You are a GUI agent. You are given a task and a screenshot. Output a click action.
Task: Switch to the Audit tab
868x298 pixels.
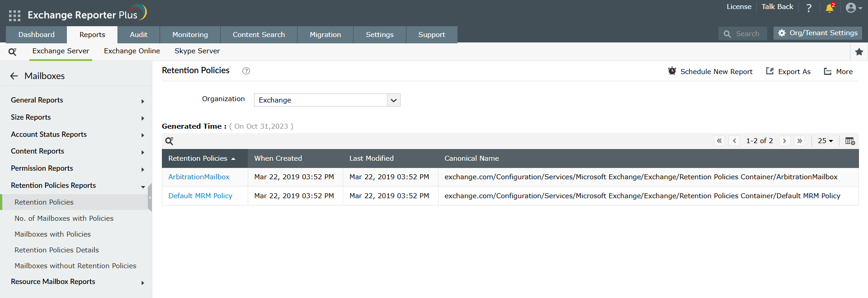tap(138, 35)
